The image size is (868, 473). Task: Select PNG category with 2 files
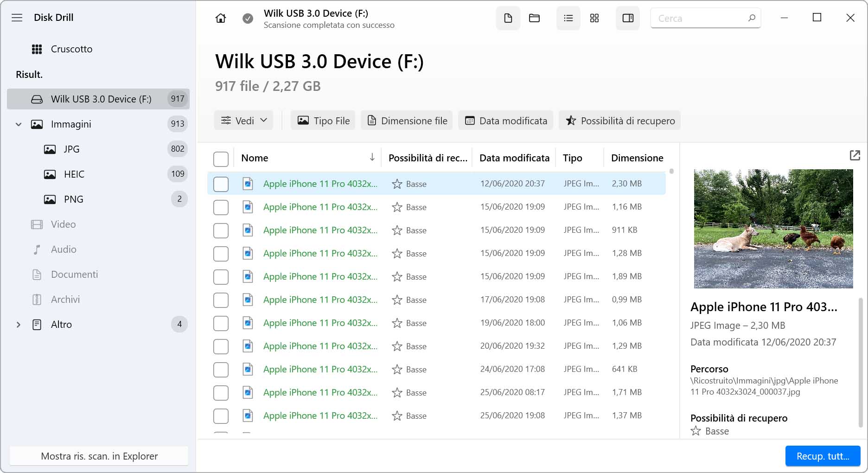tap(98, 199)
